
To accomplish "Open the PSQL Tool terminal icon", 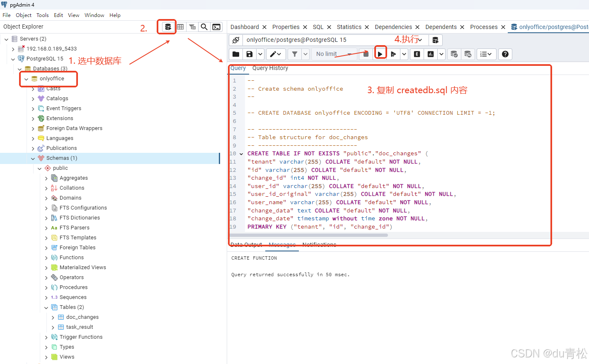I will point(216,27).
